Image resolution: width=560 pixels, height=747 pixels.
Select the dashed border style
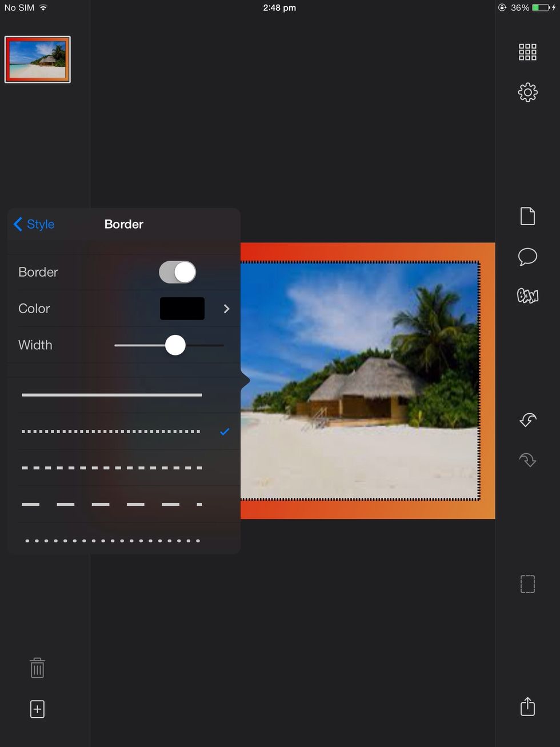[111, 468]
